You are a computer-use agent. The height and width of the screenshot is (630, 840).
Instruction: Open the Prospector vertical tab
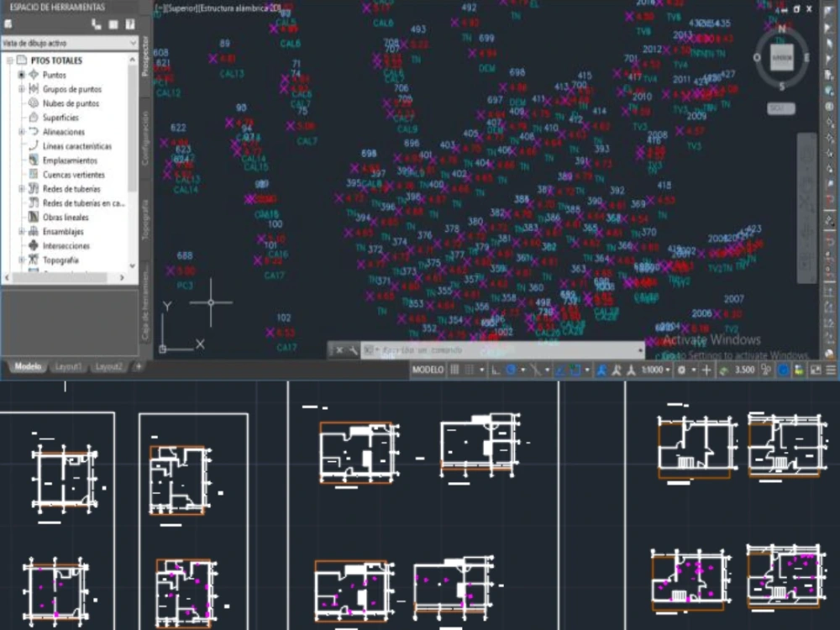(x=145, y=56)
